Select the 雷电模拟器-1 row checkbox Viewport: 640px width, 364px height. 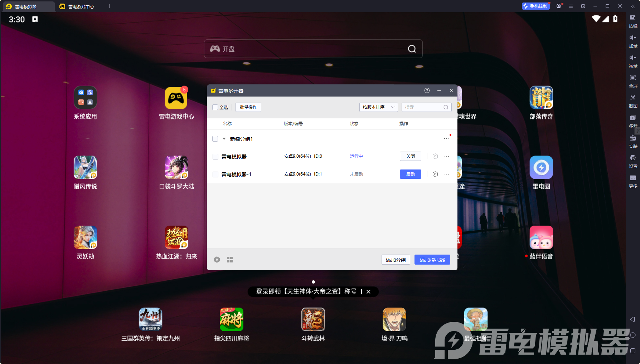(x=215, y=174)
